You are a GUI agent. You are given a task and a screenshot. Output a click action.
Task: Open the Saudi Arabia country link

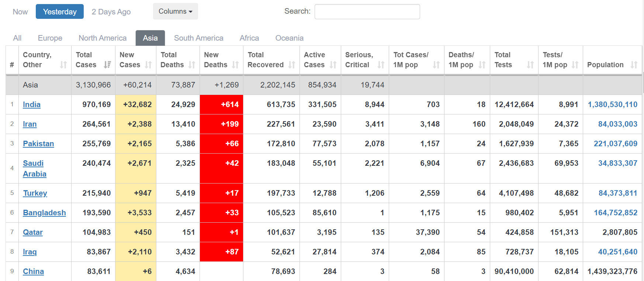pos(35,168)
